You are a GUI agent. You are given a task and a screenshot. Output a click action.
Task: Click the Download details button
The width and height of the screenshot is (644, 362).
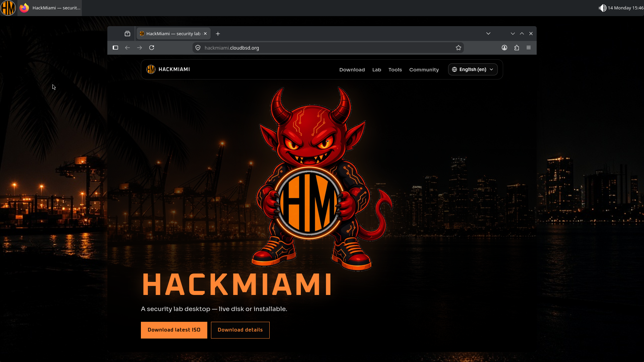coord(240,330)
